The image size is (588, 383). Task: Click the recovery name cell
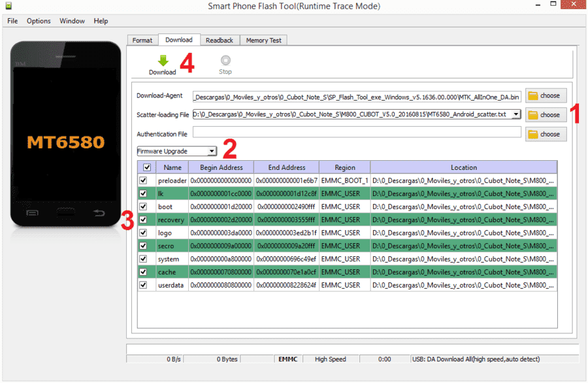click(172, 220)
